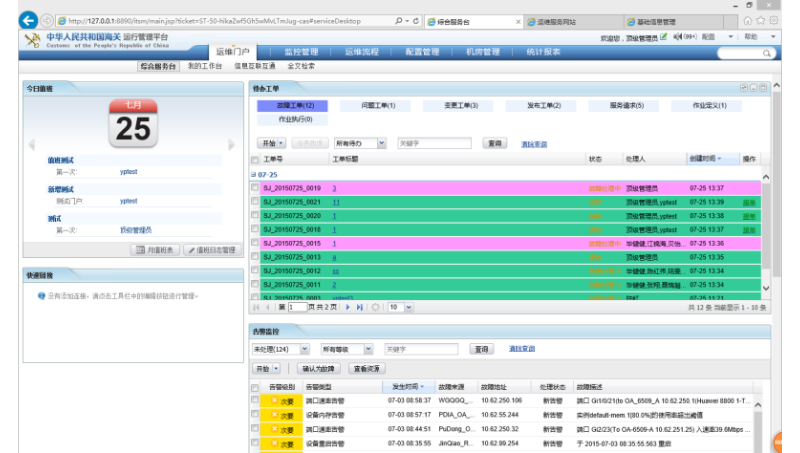This screenshot has width=800, height=453.
Task: Open the browser tools gear icon
Action: pyautogui.click(x=774, y=21)
